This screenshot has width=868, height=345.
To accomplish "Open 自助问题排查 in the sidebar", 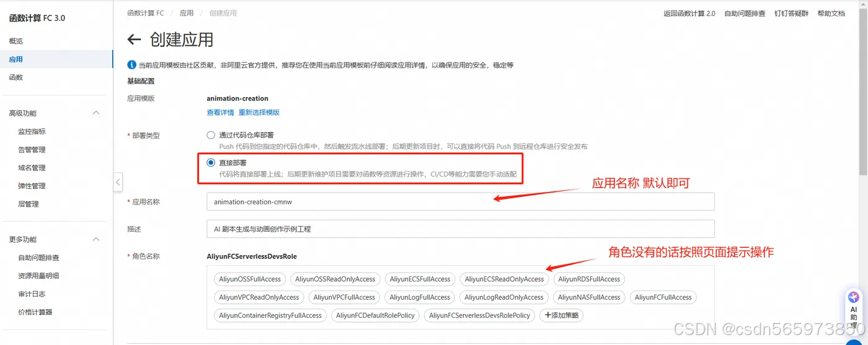I will (38, 258).
